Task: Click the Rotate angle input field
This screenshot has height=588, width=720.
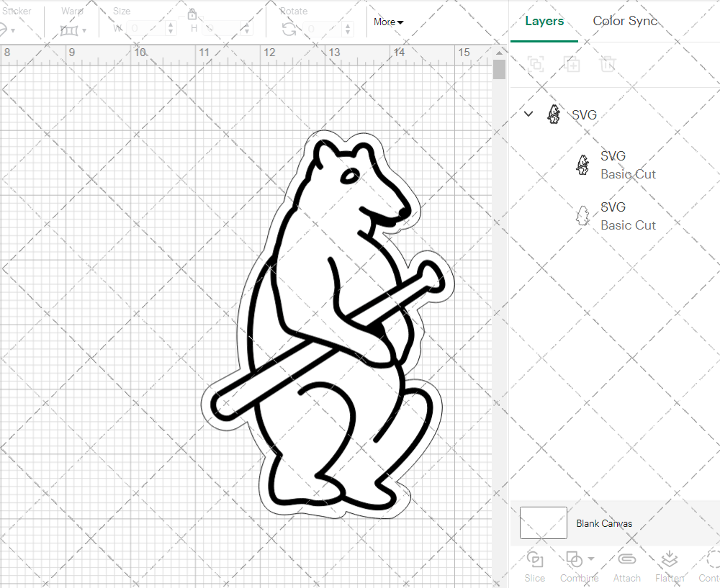Action: (x=323, y=29)
